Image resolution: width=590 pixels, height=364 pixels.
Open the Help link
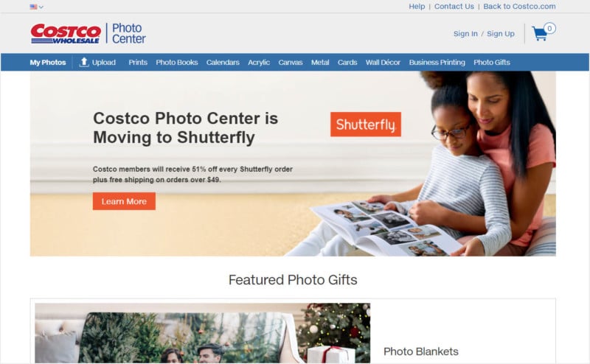coord(417,7)
